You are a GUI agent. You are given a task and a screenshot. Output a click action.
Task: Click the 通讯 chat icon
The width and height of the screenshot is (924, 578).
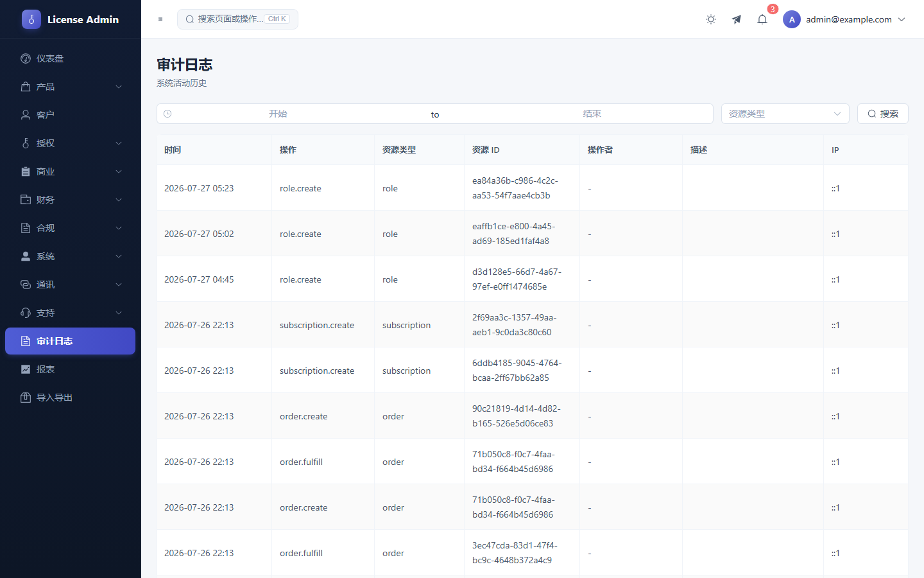point(26,285)
